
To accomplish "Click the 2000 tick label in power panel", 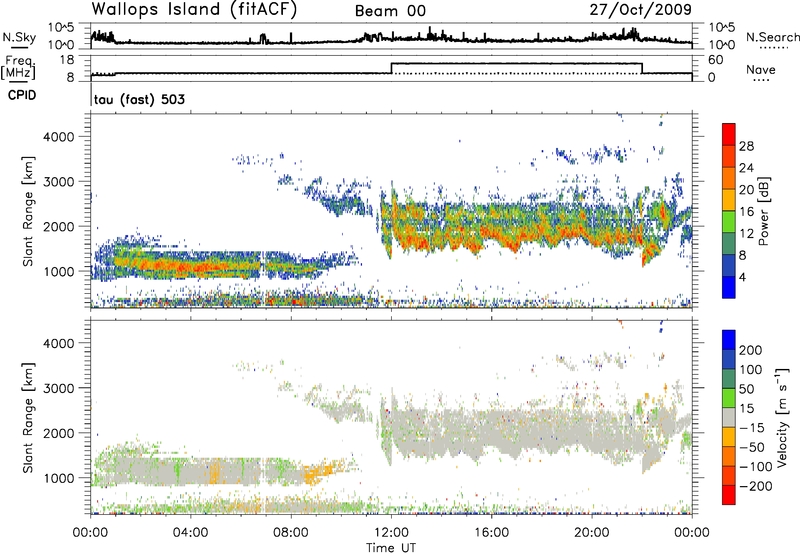I will (58, 226).
